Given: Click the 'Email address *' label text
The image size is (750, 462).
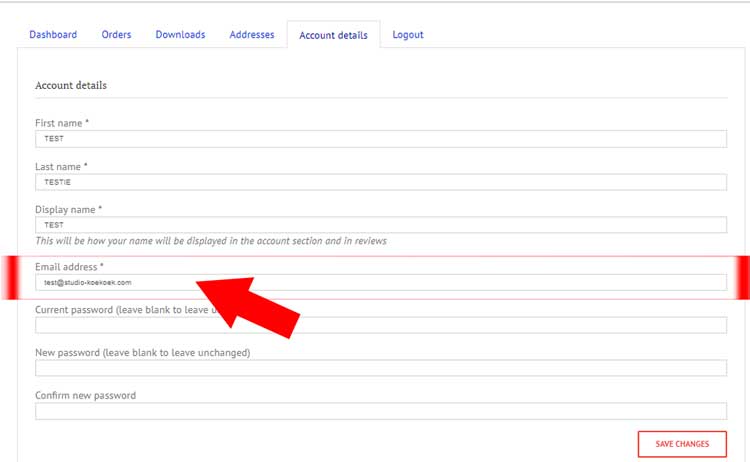Looking at the screenshot, I should [69, 267].
